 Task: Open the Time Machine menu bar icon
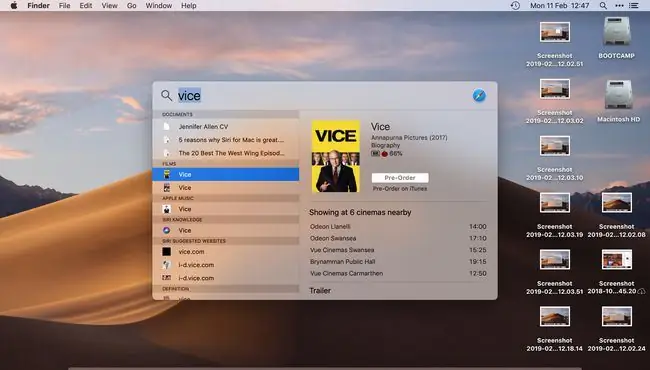point(515,6)
